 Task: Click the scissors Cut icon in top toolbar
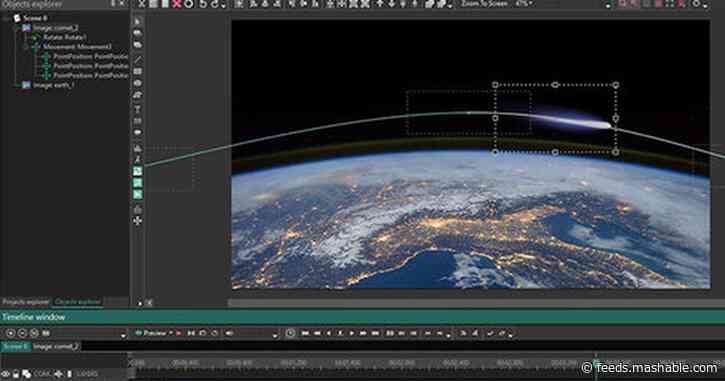[x=142, y=4]
